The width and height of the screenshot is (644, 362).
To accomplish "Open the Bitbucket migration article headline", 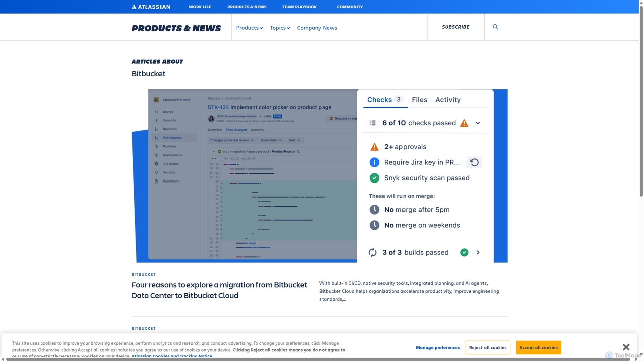I will pyautogui.click(x=219, y=290).
